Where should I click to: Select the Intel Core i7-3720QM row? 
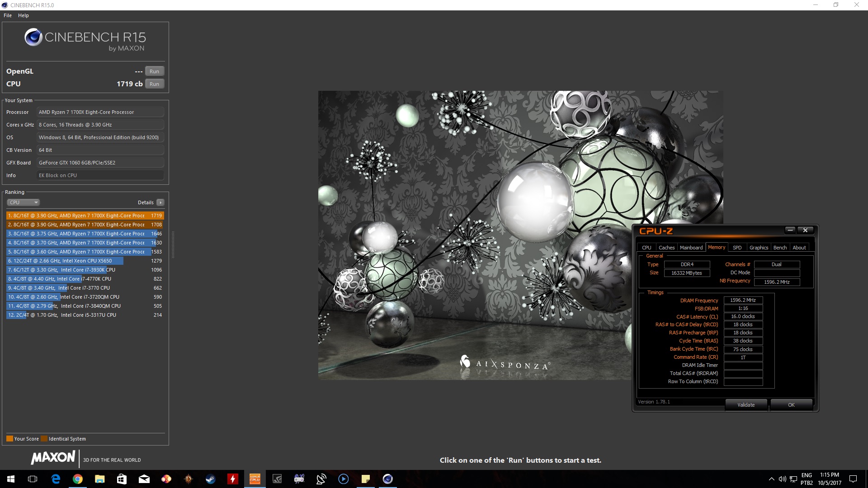pos(85,297)
